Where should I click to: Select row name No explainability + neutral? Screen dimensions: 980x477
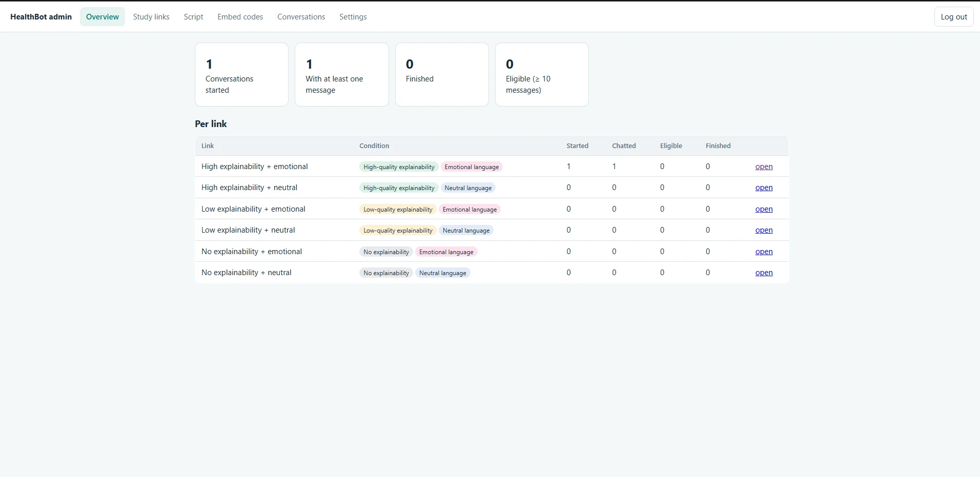point(247,273)
